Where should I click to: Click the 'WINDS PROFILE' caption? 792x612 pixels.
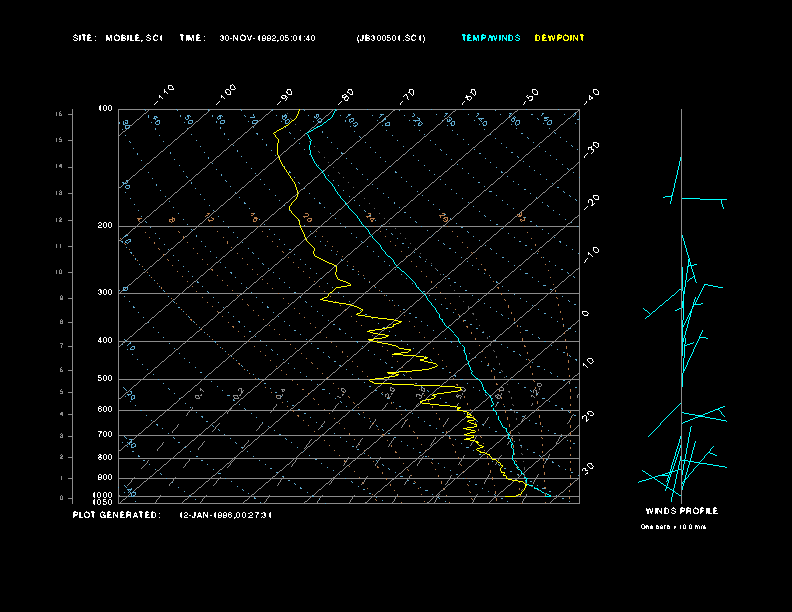click(681, 511)
